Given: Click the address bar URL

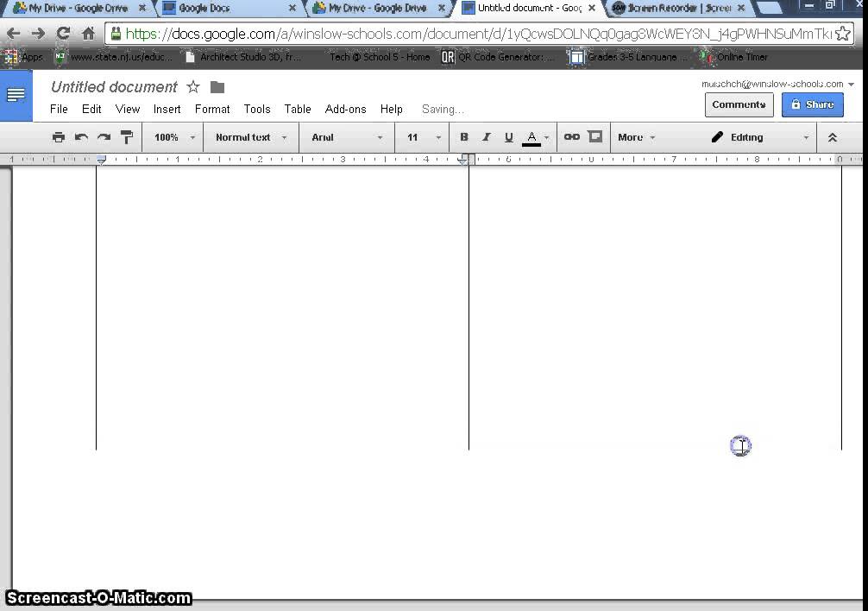Looking at the screenshot, I should 478,34.
